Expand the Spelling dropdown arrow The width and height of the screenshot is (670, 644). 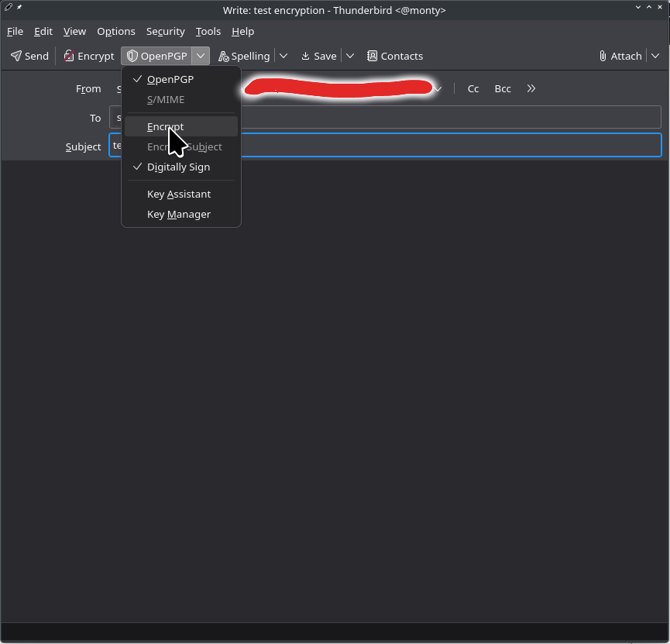[283, 56]
